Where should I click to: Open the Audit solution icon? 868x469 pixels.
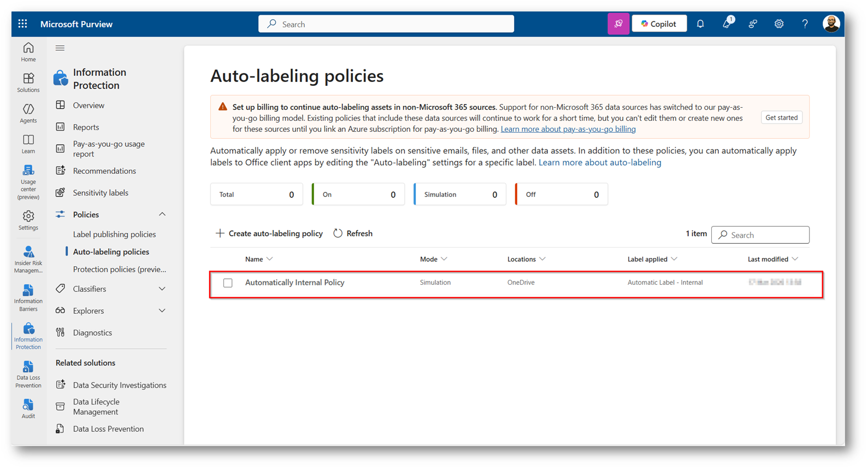click(28, 408)
